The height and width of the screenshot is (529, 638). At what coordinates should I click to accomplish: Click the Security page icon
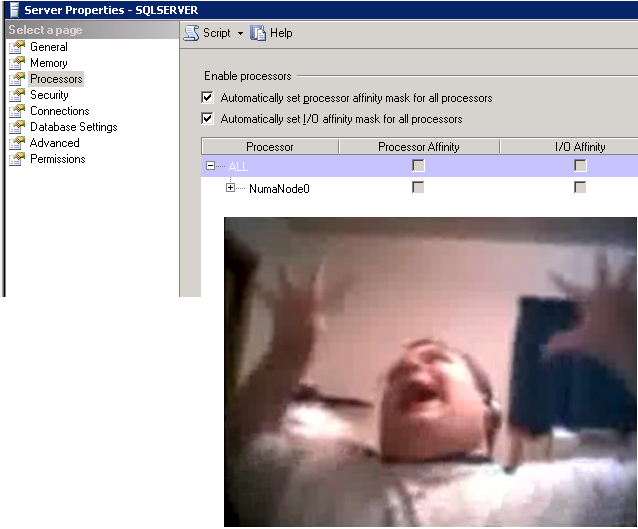[x=17, y=95]
